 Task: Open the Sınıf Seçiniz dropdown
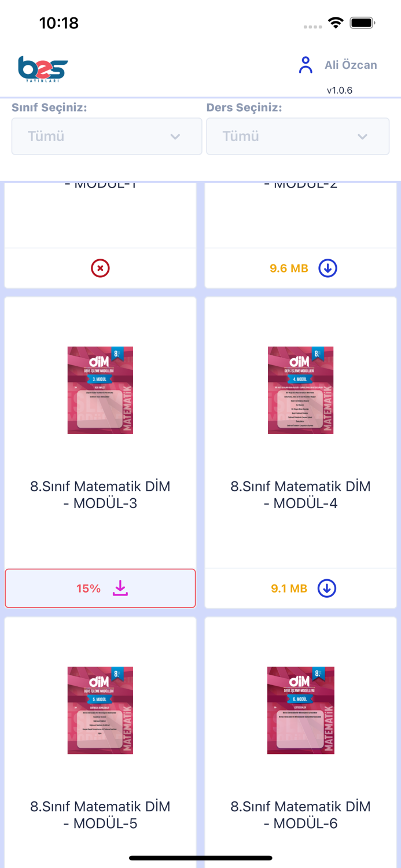pyautogui.click(x=106, y=136)
